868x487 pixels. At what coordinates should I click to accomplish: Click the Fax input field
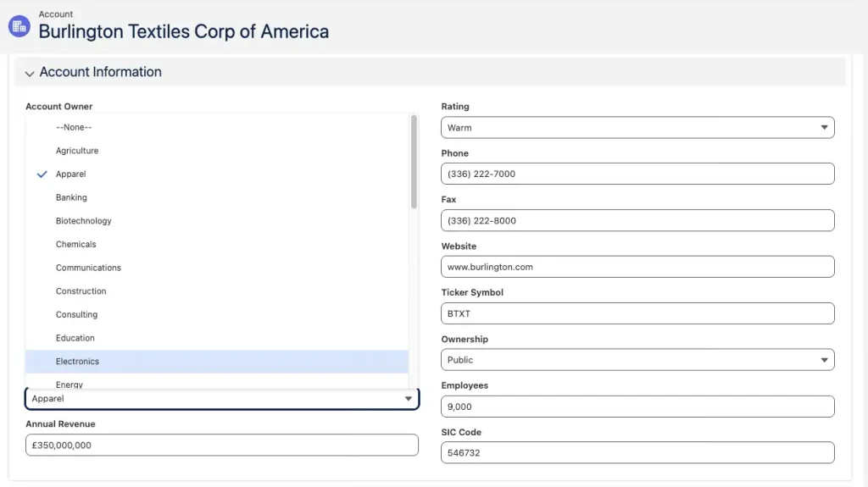(x=637, y=220)
